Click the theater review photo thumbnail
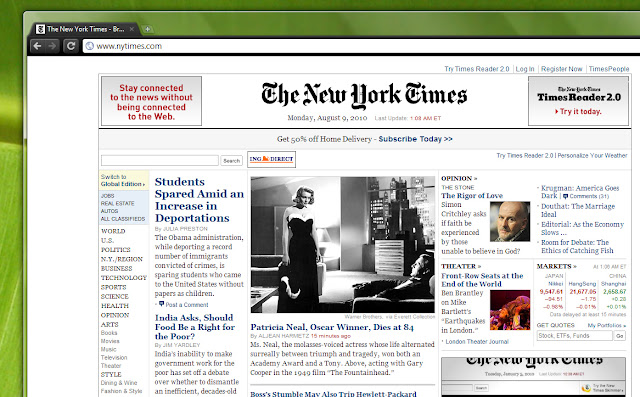 [510, 310]
